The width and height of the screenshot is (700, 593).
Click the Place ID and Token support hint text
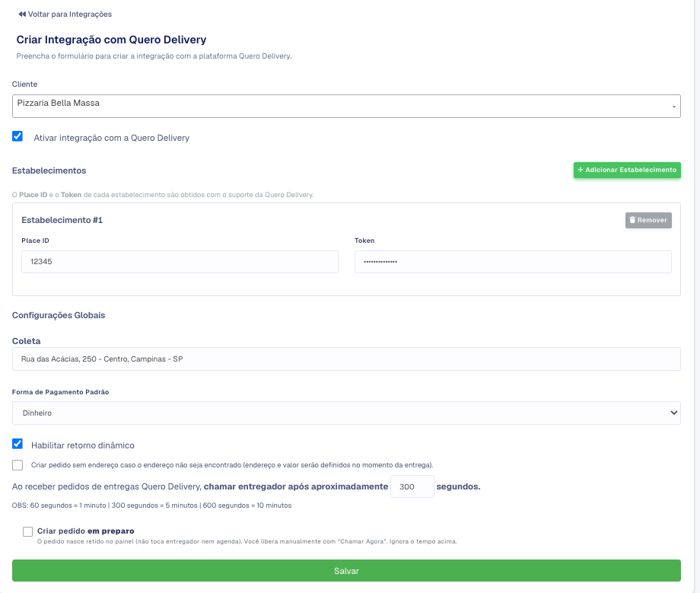pos(163,195)
